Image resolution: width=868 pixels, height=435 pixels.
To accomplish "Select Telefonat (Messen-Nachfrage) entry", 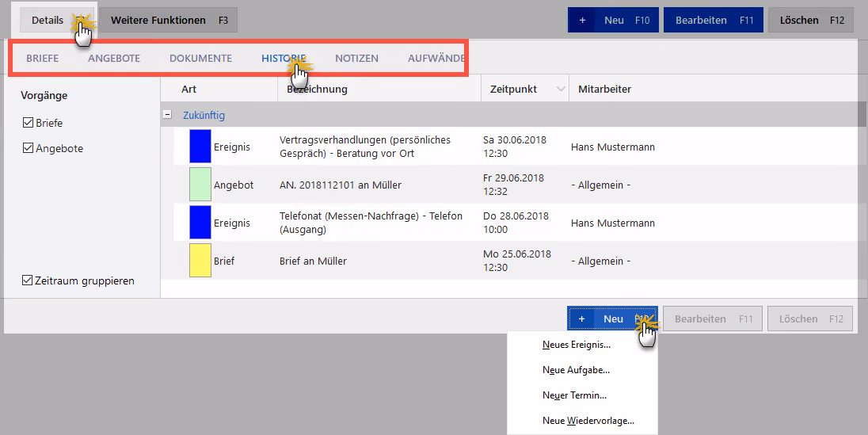I will [371, 223].
